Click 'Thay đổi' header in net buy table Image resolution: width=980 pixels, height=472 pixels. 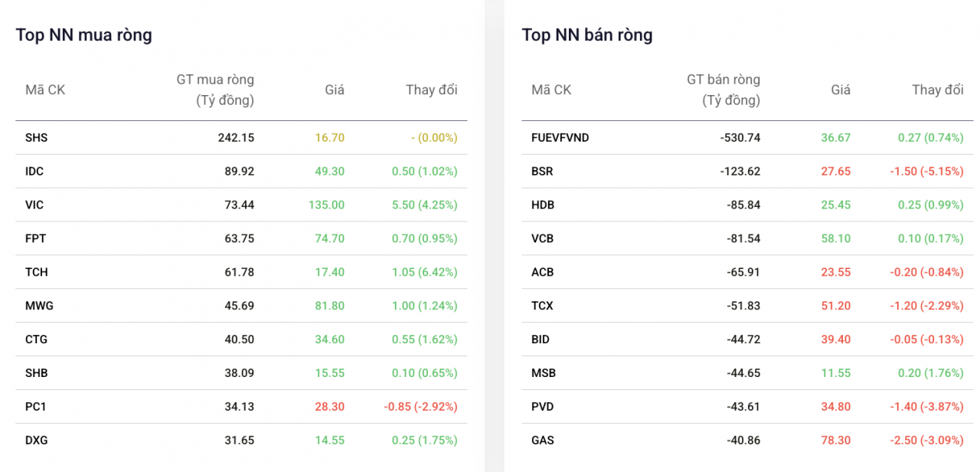431,90
